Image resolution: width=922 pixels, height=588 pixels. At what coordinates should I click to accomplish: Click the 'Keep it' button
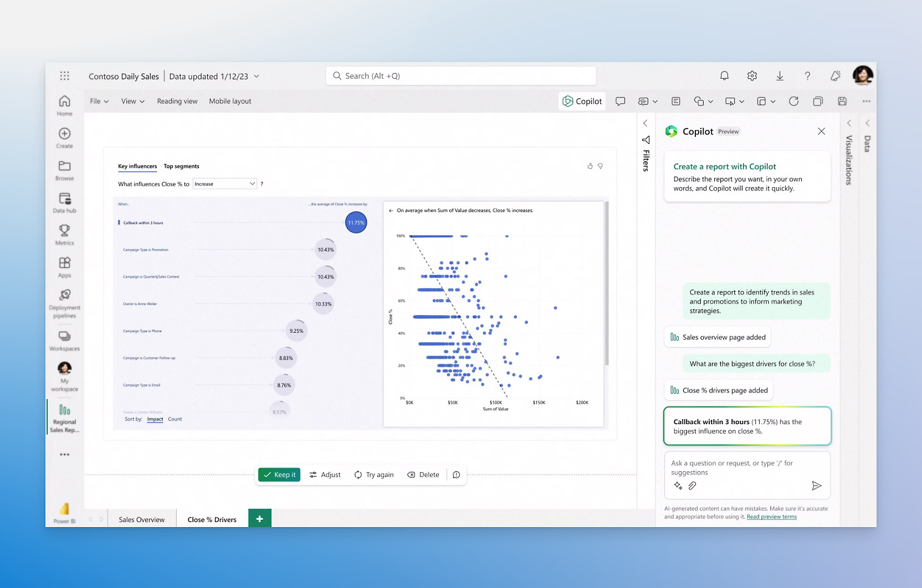coord(279,474)
